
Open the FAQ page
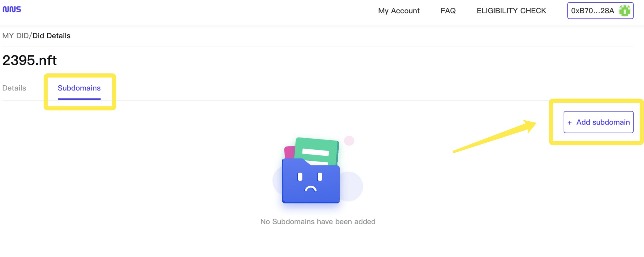448,11
